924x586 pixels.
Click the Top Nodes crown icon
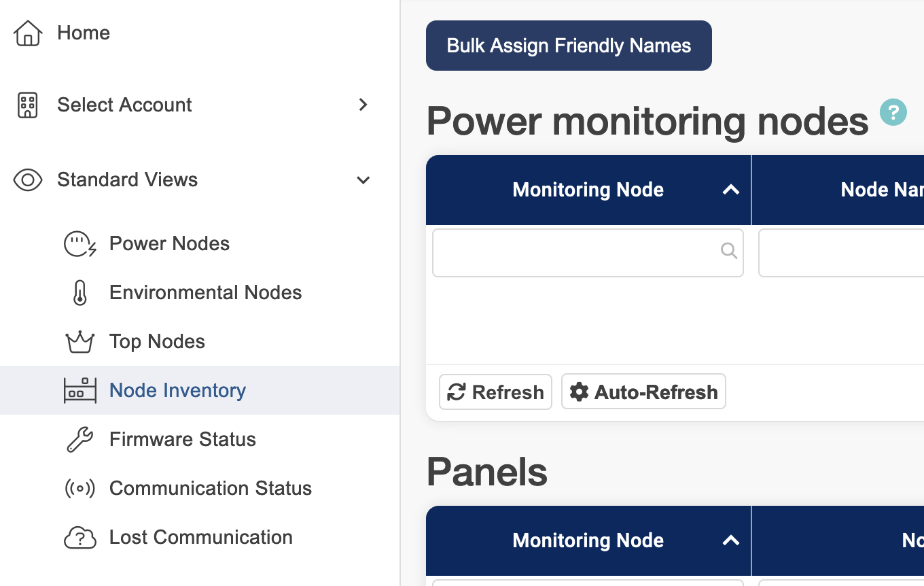(79, 342)
